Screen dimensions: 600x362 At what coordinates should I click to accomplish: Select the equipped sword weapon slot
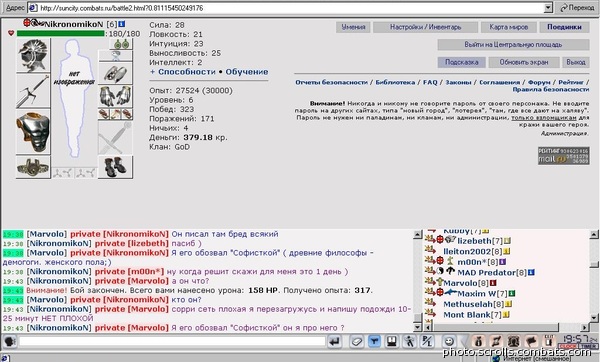[x=33, y=91]
